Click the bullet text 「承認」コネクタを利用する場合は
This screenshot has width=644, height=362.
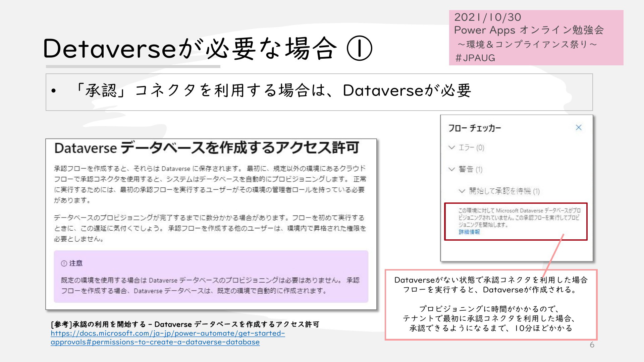click(x=200, y=90)
